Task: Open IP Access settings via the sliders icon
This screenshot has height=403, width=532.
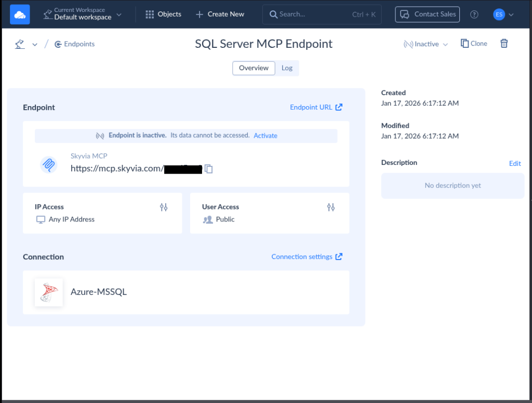Action: (x=164, y=207)
